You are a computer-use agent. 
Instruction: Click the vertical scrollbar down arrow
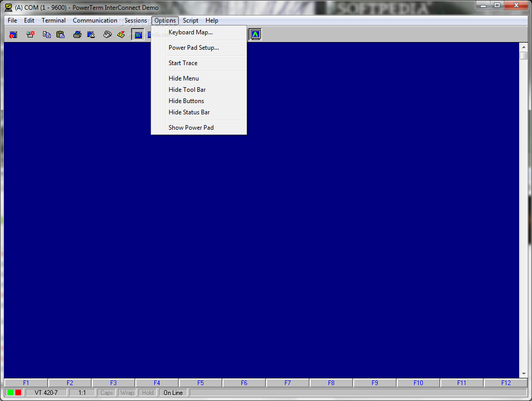(524, 373)
